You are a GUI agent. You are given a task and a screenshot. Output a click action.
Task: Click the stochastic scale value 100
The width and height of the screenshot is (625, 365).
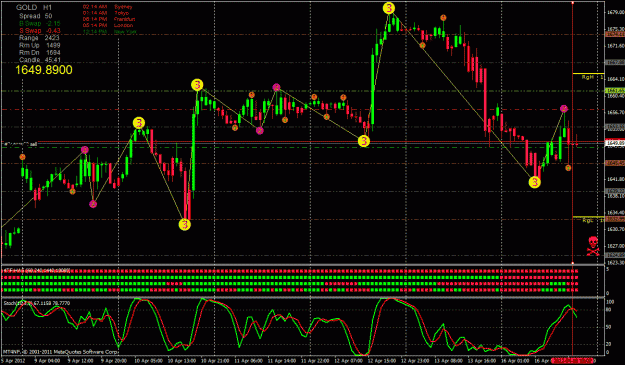610,302
